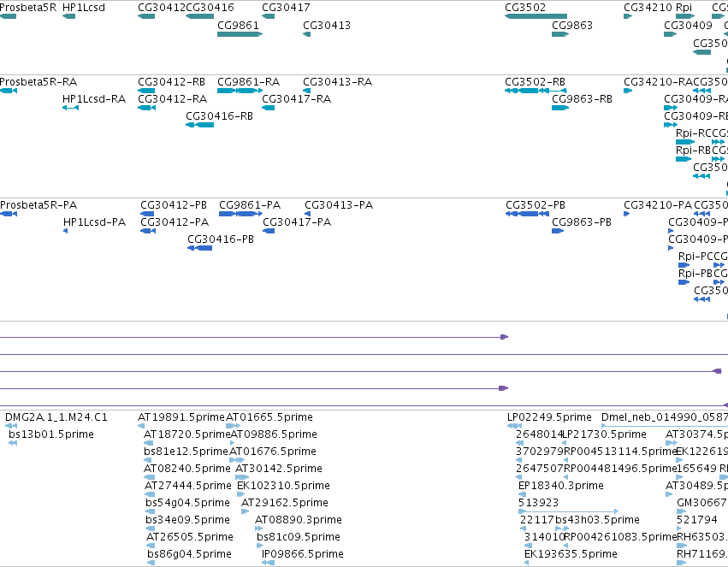Screen dimensions: 728x567
Task: Select transcript label CG30417-RA
Action: (x=296, y=99)
